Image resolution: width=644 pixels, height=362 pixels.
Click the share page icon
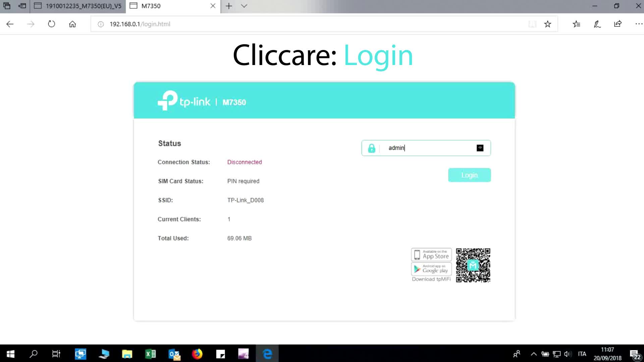pyautogui.click(x=618, y=24)
